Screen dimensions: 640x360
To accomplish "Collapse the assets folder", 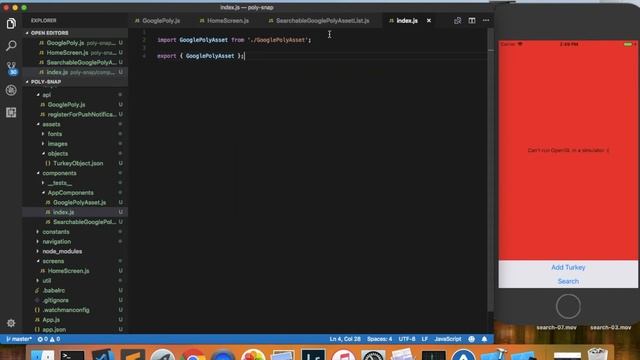I will pyautogui.click(x=51, y=124).
